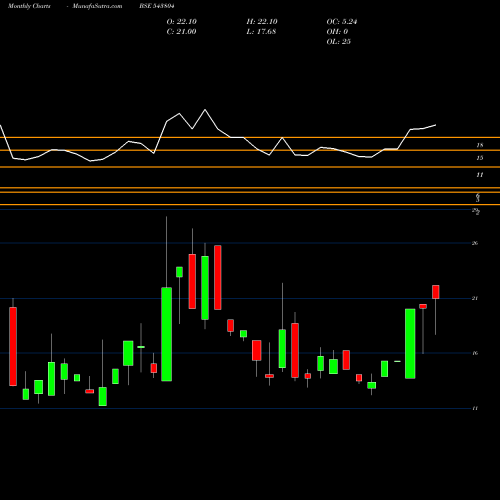Click the price axis label 11 at bottom

[x=475, y=408]
